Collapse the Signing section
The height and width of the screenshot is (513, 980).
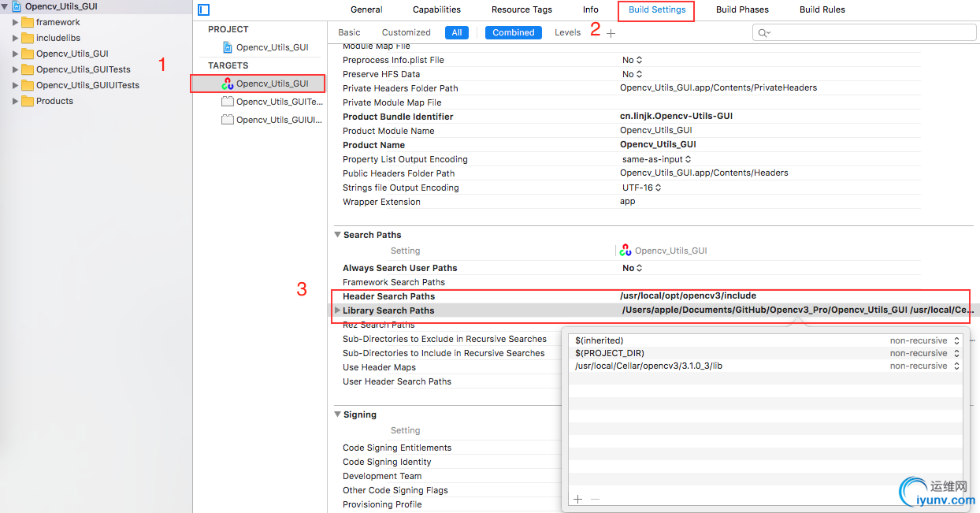[337, 414]
